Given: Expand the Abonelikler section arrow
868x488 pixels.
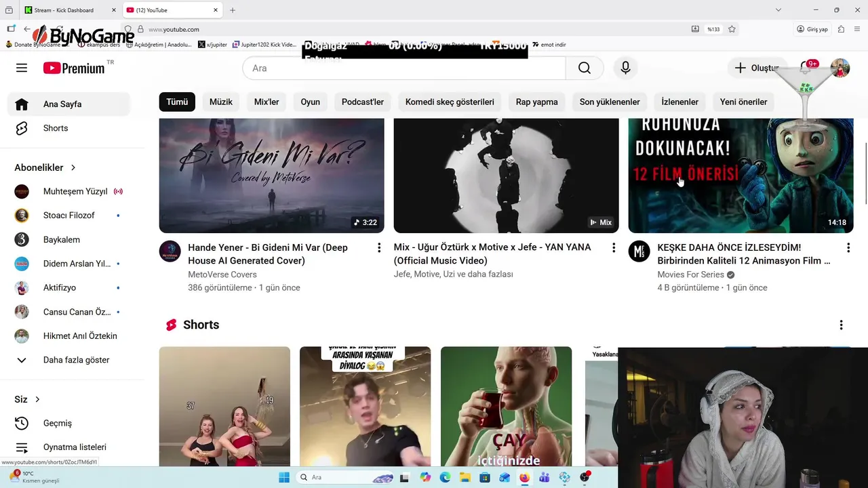Looking at the screenshot, I should click(x=73, y=167).
